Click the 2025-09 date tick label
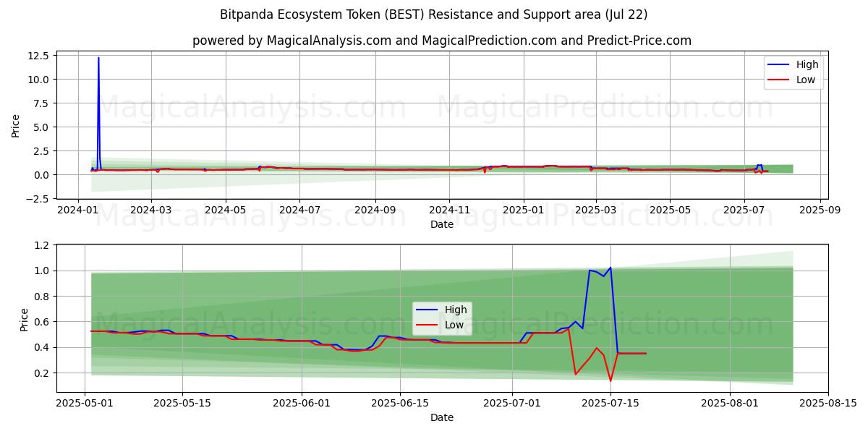The image size is (868, 434). [x=820, y=210]
